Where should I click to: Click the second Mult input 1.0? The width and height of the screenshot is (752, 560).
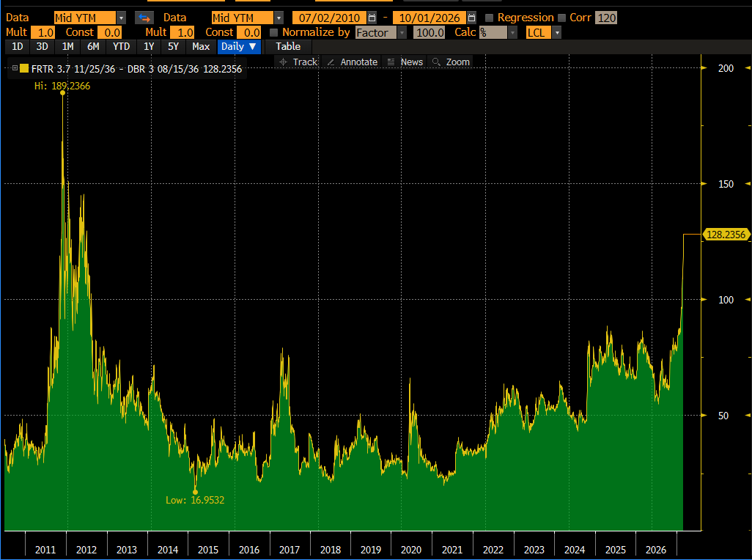pos(183,32)
